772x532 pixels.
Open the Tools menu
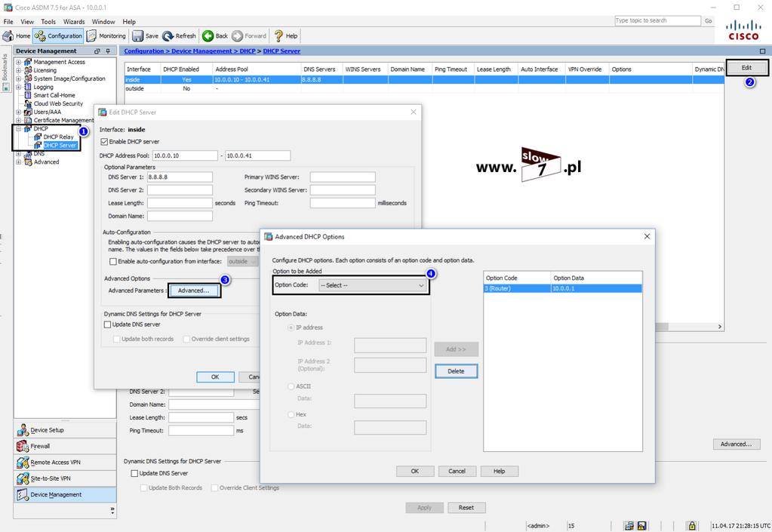coord(48,22)
